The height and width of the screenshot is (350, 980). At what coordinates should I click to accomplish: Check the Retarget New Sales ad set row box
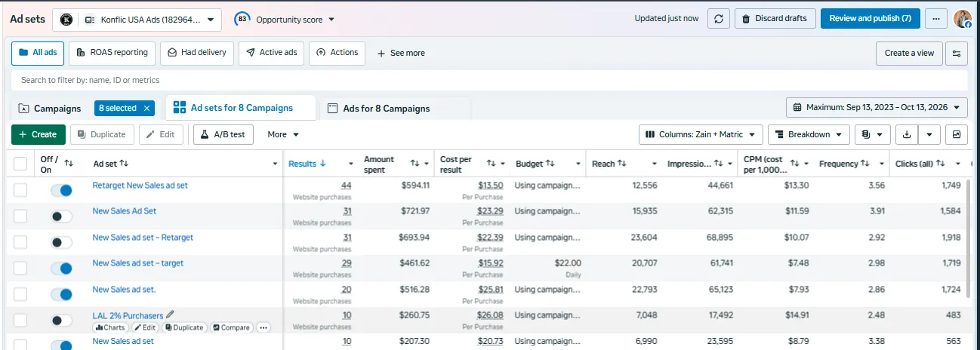20,191
